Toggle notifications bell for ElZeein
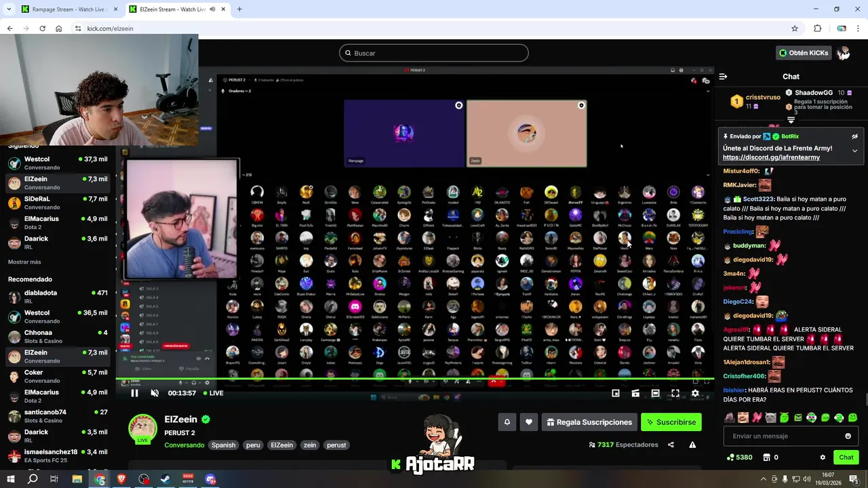 point(507,422)
